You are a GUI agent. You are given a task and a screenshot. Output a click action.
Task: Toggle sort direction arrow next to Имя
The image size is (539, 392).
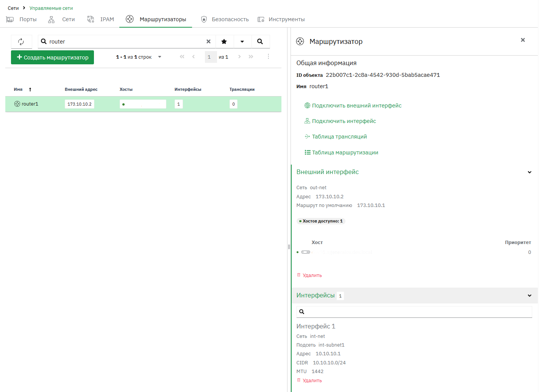[x=30, y=90]
